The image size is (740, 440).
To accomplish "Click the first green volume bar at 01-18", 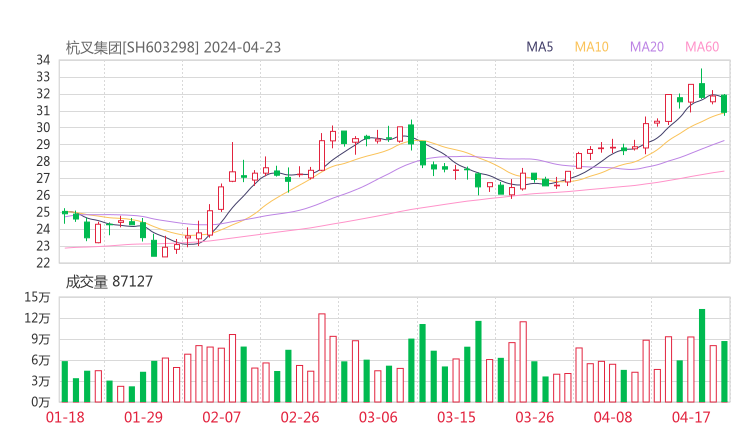I will tap(65, 381).
